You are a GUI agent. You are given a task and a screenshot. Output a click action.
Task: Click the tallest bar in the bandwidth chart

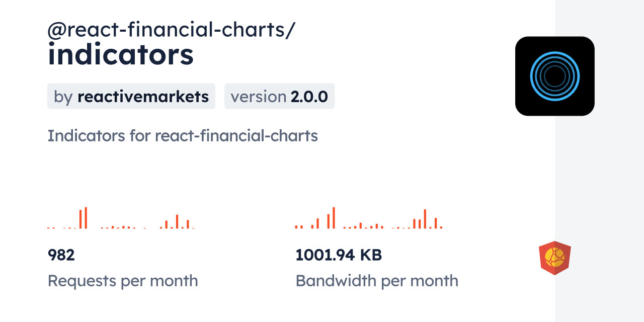click(334, 218)
